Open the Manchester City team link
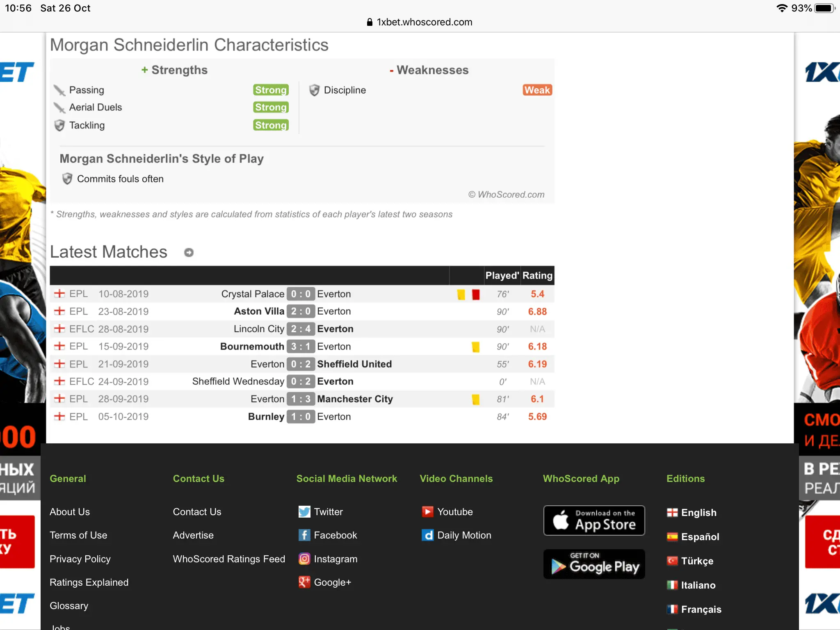Screen dimensions: 840x630 point(355,399)
